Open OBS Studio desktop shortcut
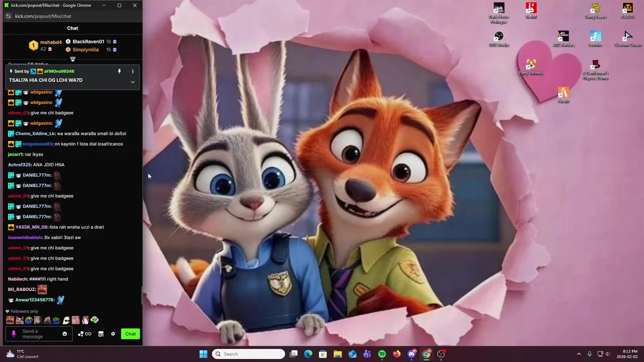The image size is (644, 362). point(499,39)
